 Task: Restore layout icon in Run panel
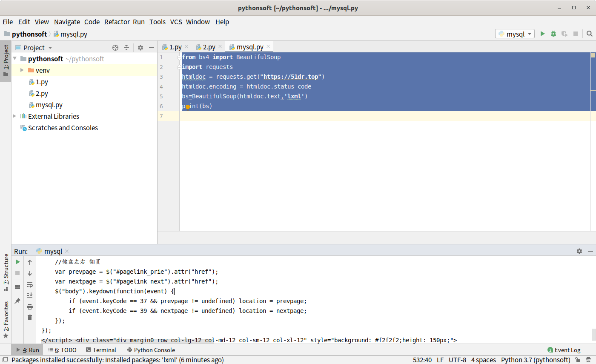coord(17,287)
